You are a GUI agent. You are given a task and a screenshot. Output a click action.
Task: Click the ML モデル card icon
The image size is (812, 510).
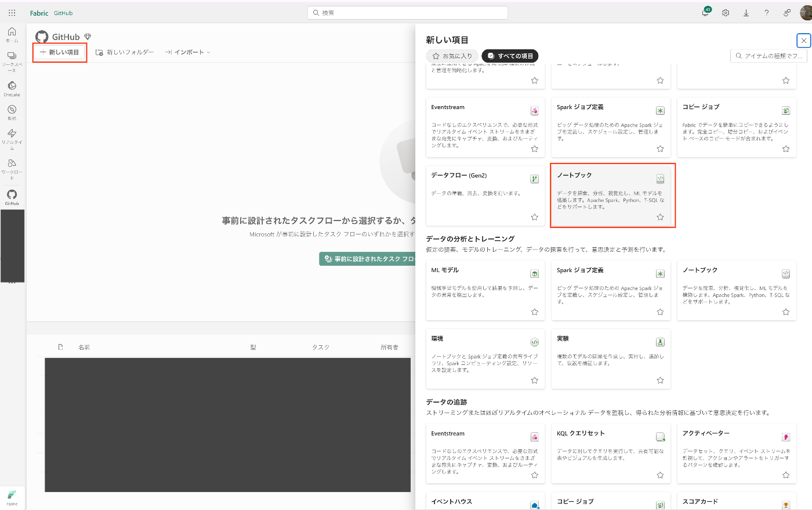click(535, 274)
